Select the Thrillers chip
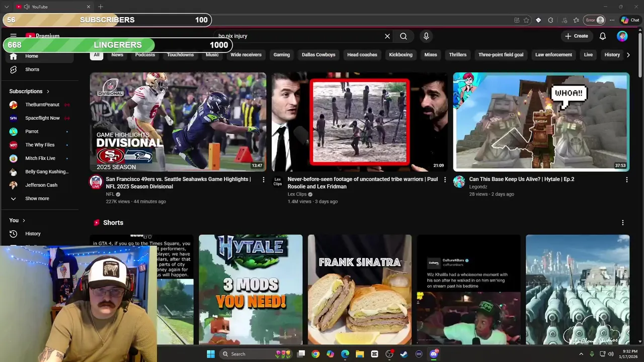Screen dimensions: 644x362 point(458,55)
